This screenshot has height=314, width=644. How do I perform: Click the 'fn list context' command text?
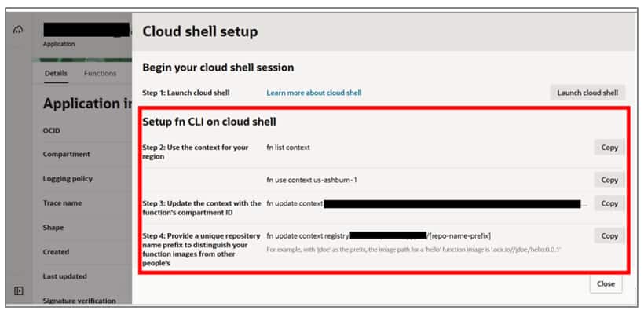(x=288, y=147)
